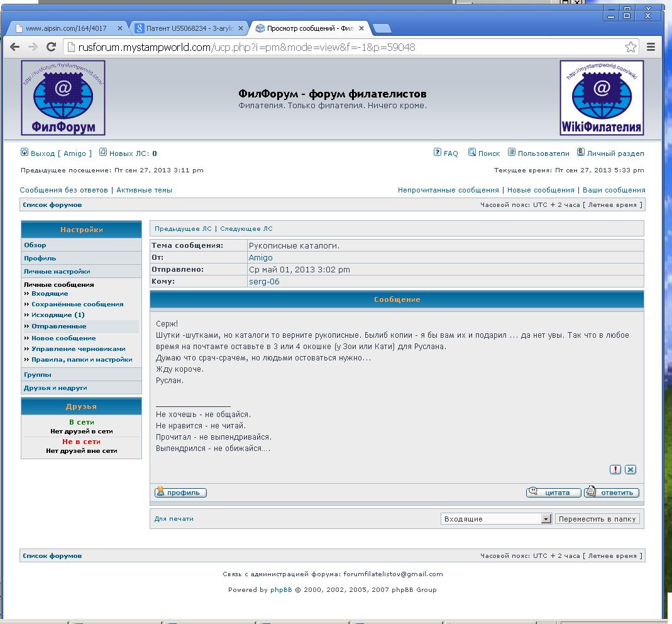This screenshot has height=624, width=672.
Task: Click bottom Список форумов link
Action: tap(52, 556)
